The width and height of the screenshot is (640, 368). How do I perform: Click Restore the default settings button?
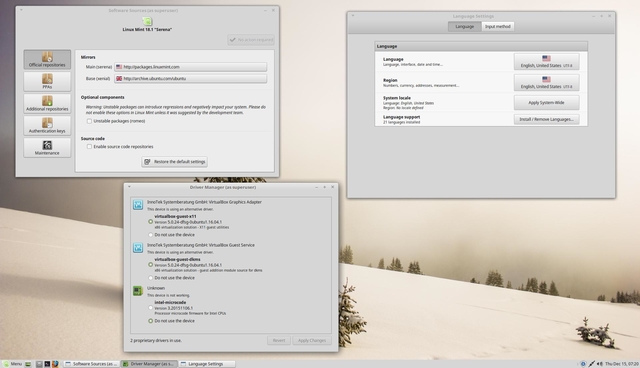[x=175, y=162]
